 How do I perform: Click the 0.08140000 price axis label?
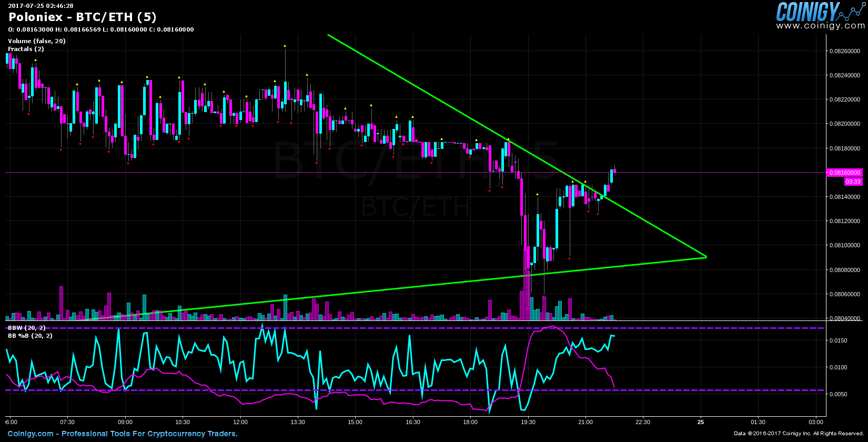[x=845, y=197]
